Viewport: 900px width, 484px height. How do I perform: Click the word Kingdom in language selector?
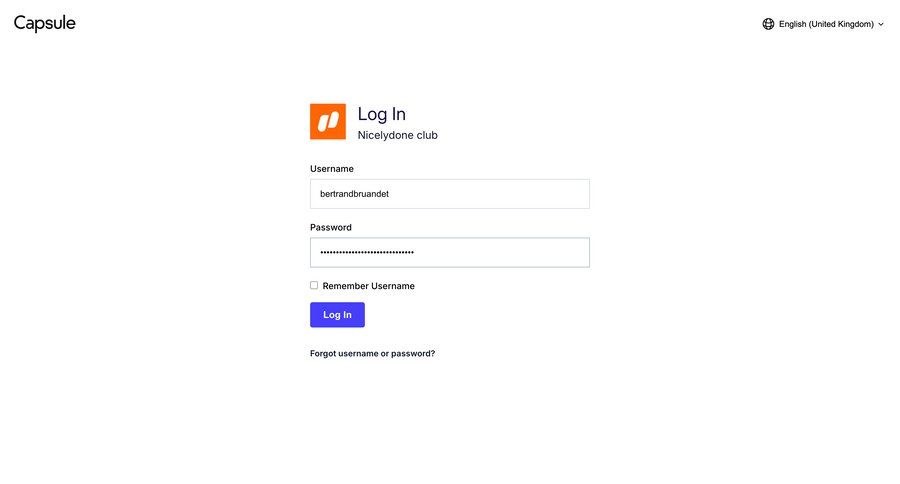tap(854, 24)
